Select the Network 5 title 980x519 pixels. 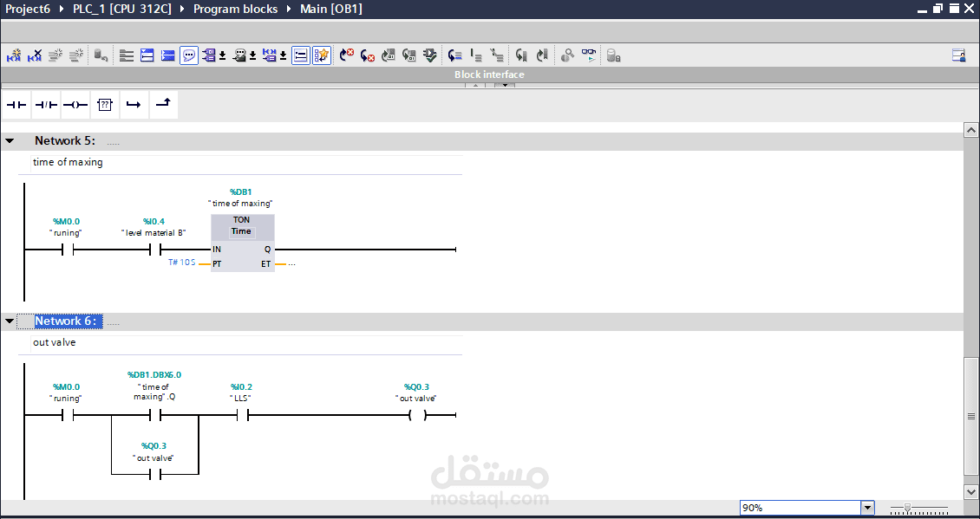tap(65, 140)
